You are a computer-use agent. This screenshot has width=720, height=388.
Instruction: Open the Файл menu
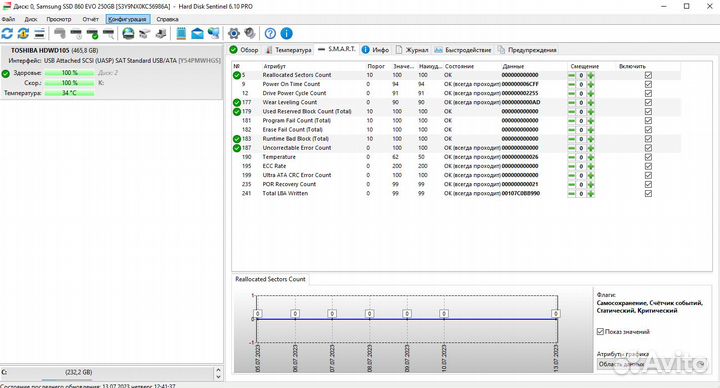coord(8,19)
